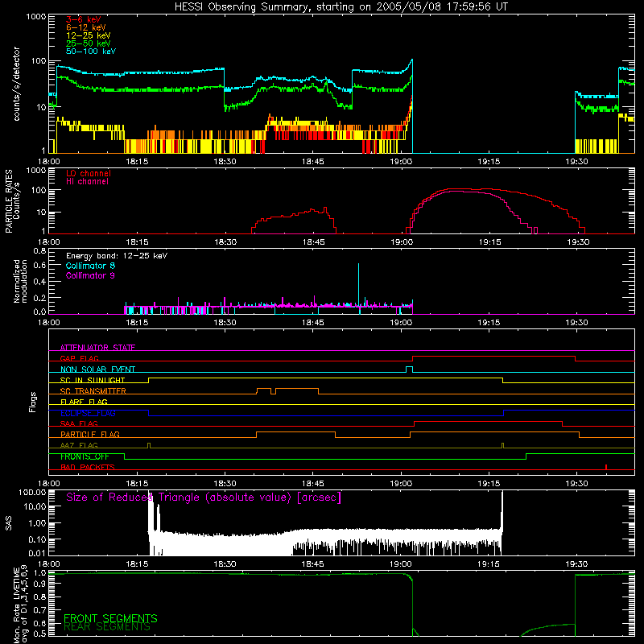The width and height of the screenshot is (644, 644).
Task: Click the 50-100 keV legend label
Action: click(91, 51)
